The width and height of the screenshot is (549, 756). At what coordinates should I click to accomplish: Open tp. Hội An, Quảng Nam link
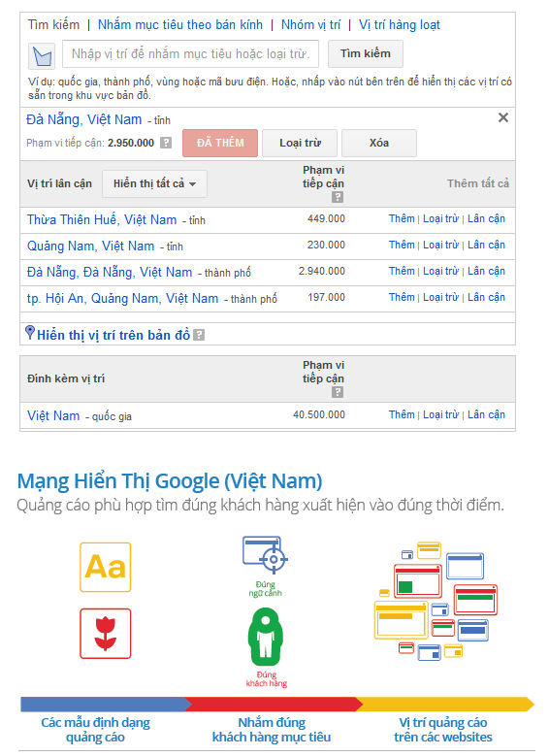pos(122,299)
